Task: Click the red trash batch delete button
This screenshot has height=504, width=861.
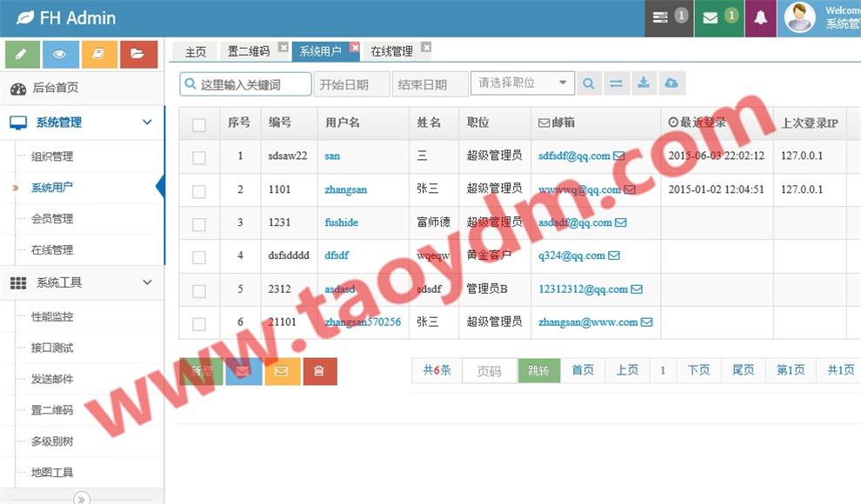Action: pos(319,371)
